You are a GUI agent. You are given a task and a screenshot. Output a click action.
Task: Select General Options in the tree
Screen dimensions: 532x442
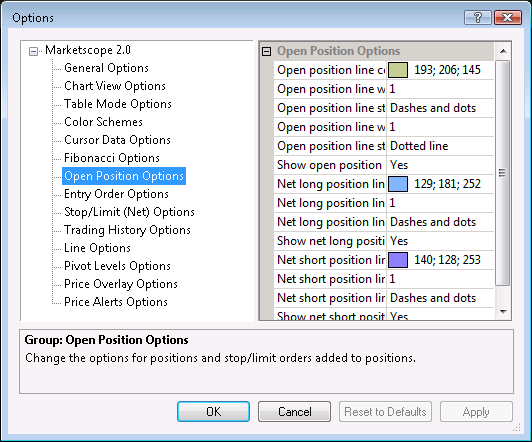[106, 68]
